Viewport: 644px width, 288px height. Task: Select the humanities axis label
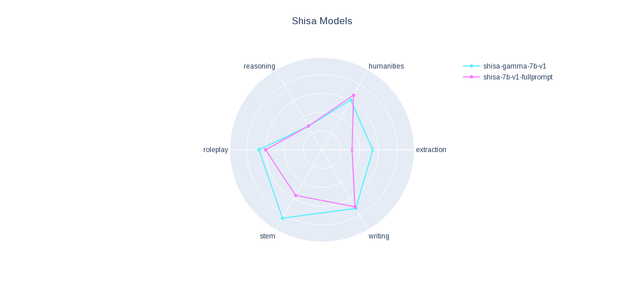coord(386,66)
